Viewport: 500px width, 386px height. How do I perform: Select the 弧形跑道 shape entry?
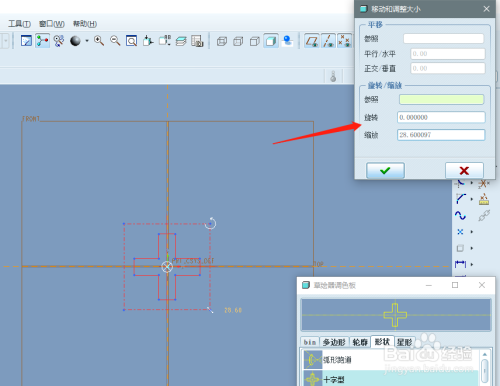tap(391, 360)
